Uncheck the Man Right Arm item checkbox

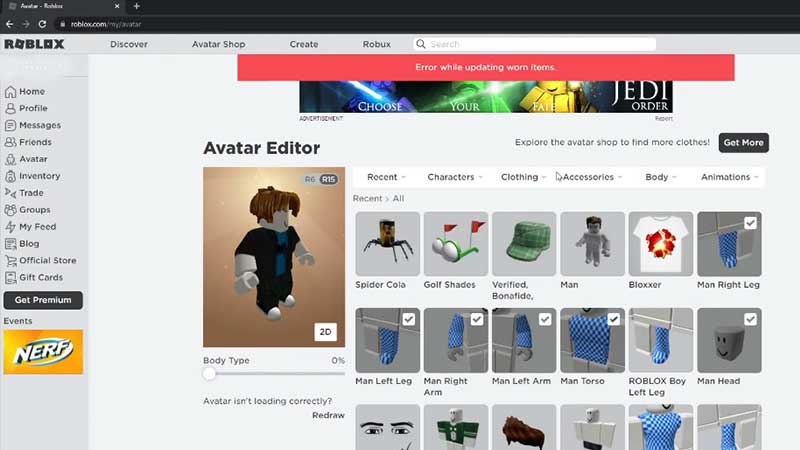click(477, 319)
